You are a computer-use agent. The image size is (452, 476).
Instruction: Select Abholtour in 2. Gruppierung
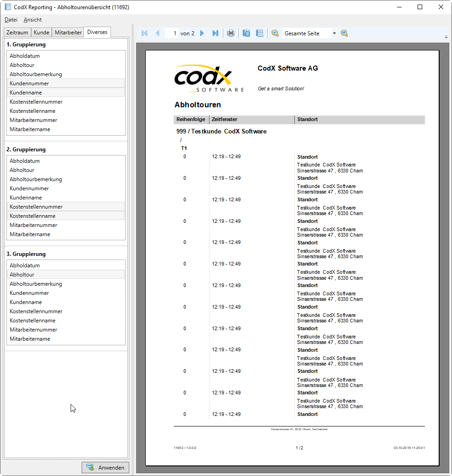tap(66, 170)
